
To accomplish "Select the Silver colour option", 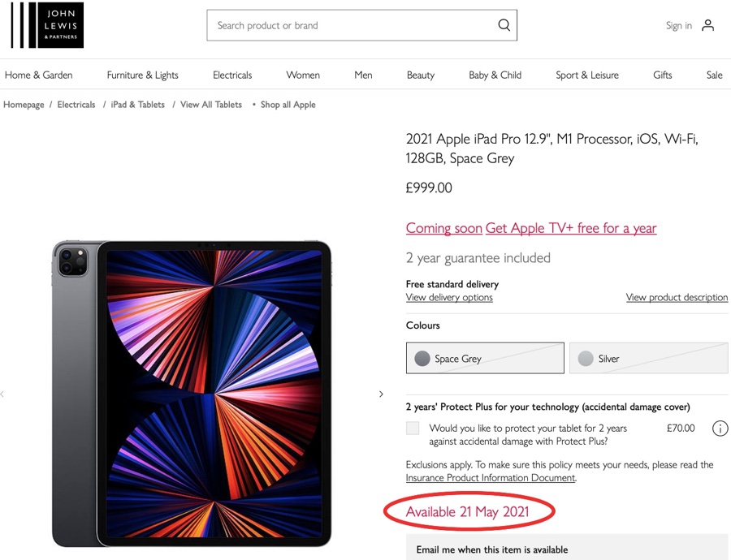I will [648, 358].
